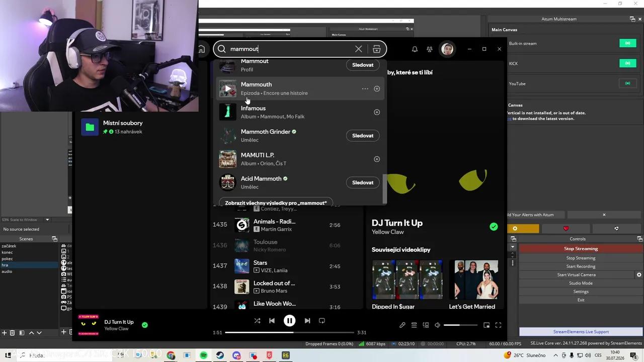644x362 pixels.
Task: Open Yellow Claw artist link in Now Playing
Action: tap(388, 232)
